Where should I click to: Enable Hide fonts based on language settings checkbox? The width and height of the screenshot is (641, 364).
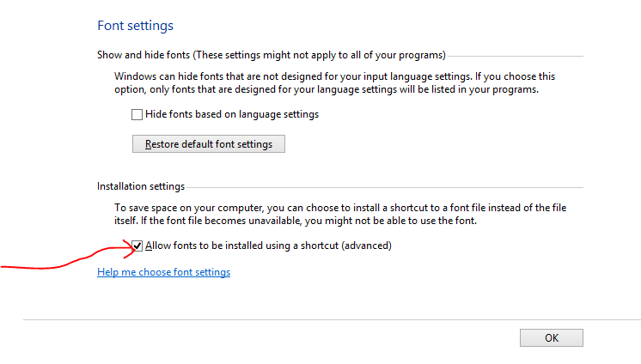(137, 114)
